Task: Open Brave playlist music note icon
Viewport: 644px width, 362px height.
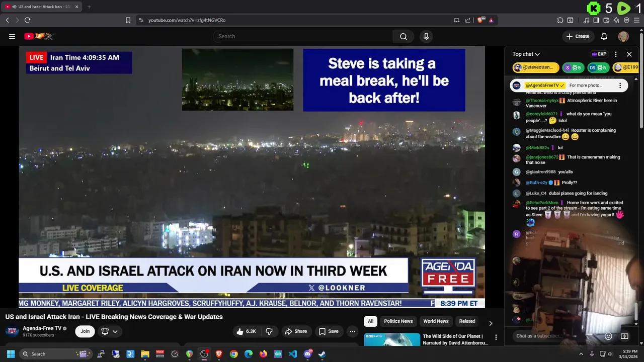Action: click(x=587, y=20)
